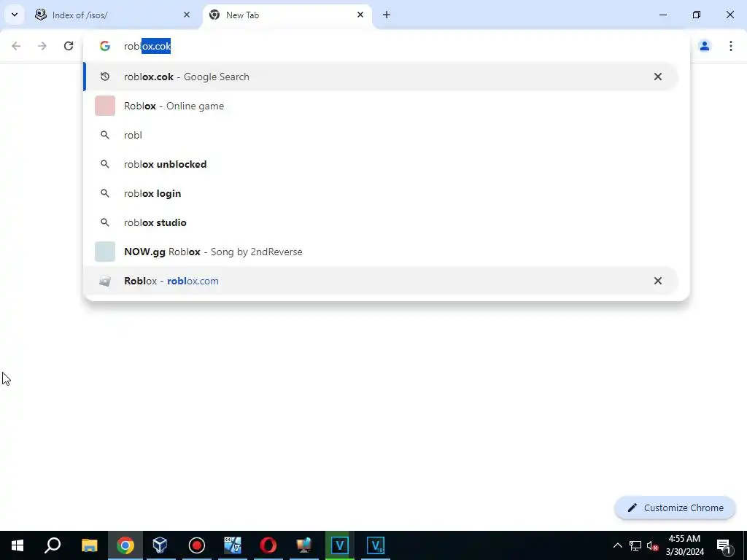
Task: Click the network tray icon
Action: 635,545
